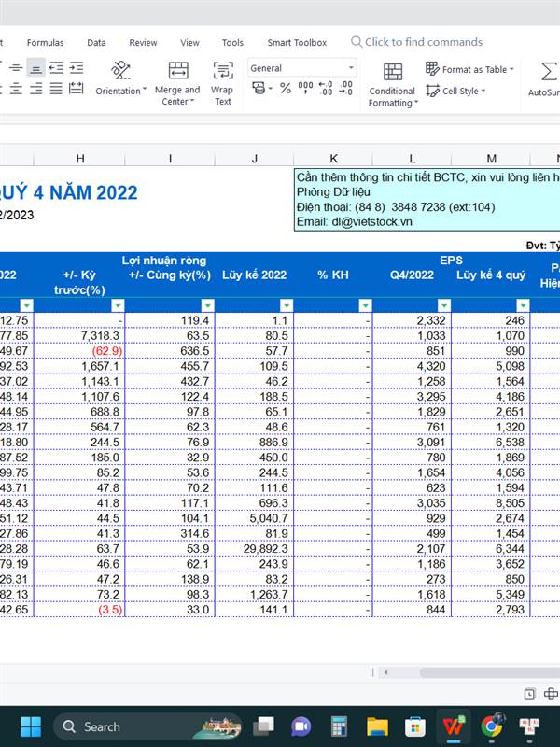This screenshot has height=747, width=560.
Task: Switch to the Formulas tab
Action: [x=45, y=43]
